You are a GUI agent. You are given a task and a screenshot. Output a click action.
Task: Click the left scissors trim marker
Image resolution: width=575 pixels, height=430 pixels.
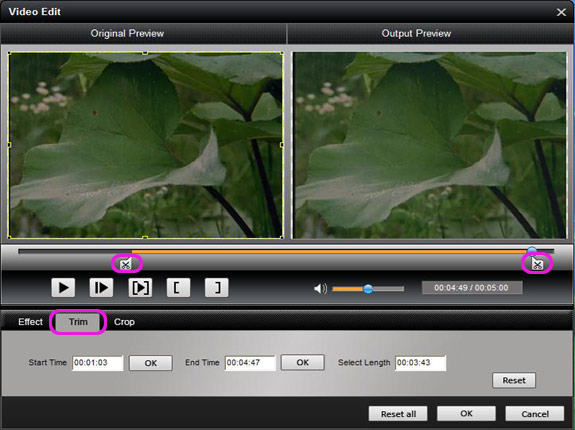[126, 264]
